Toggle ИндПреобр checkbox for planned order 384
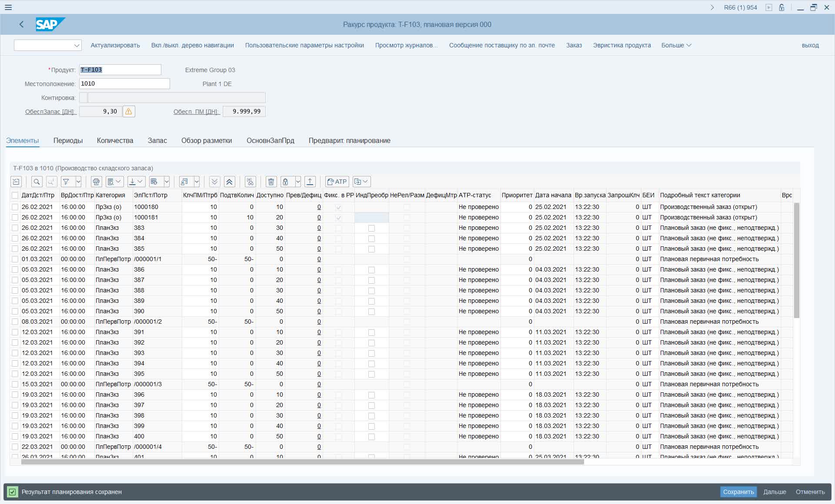This screenshot has width=835, height=504. (x=371, y=239)
